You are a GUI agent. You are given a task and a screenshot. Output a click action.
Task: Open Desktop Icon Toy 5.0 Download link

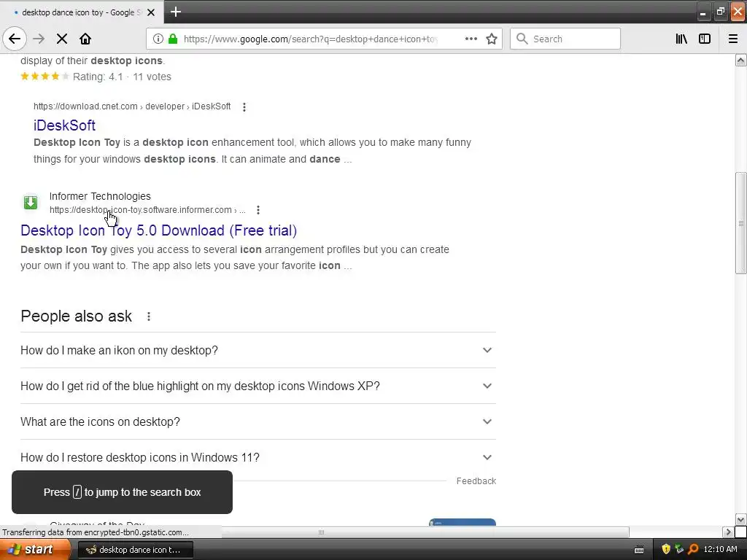pyautogui.click(x=158, y=230)
